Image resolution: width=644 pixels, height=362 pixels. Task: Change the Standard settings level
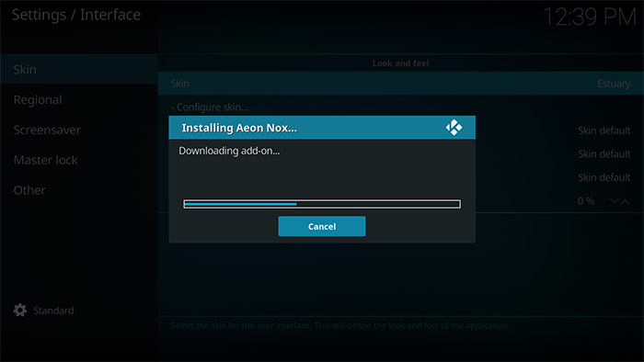(53, 311)
